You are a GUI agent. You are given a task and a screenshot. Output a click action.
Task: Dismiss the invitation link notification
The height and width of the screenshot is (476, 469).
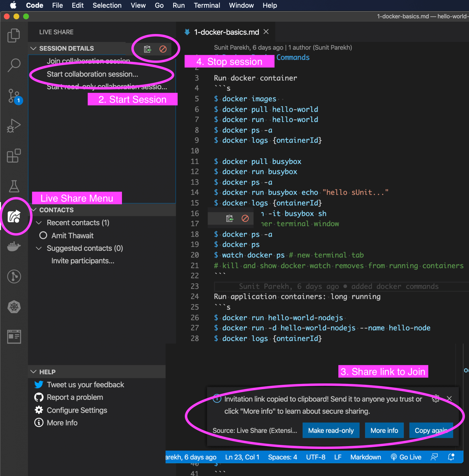(x=449, y=398)
